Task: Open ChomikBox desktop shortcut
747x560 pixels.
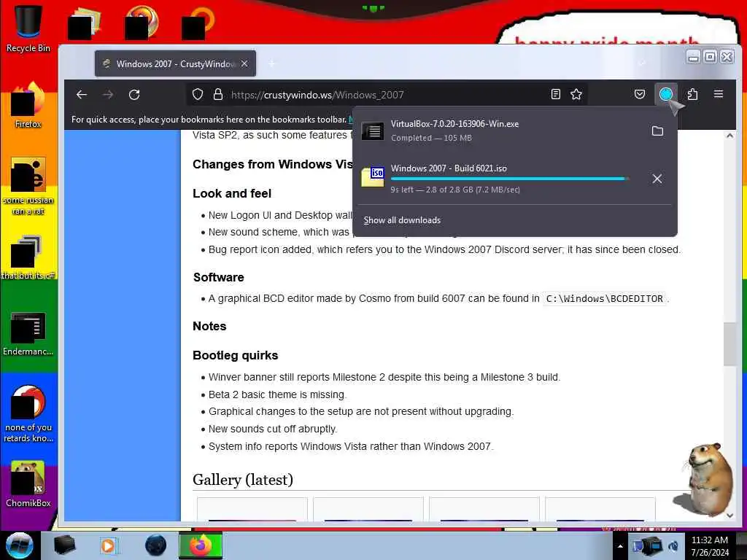Action: (x=28, y=483)
